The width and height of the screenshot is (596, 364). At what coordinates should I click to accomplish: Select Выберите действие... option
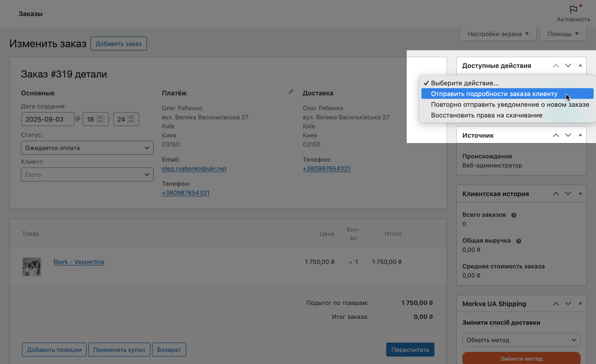pyautogui.click(x=507, y=83)
